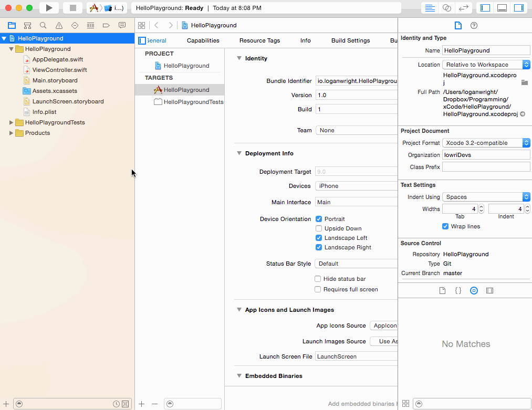Hide the Navigator pane

click(485, 8)
